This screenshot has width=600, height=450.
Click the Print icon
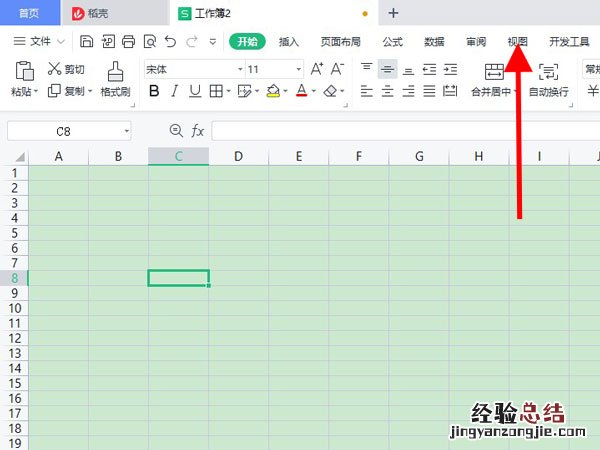pos(129,42)
